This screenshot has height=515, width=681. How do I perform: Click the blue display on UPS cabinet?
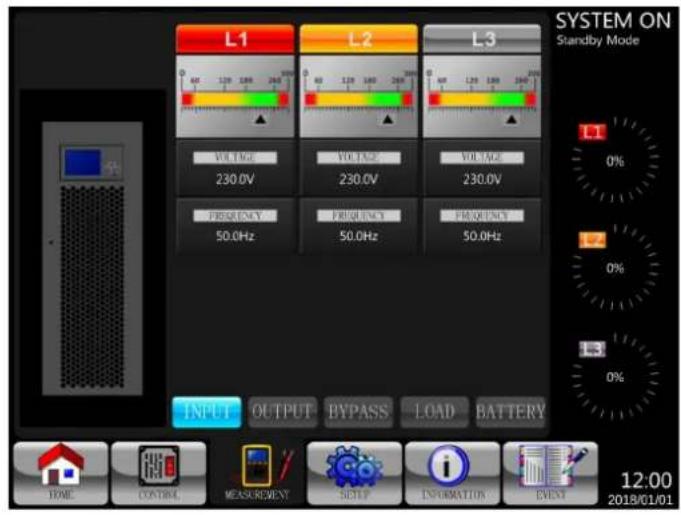point(83,162)
